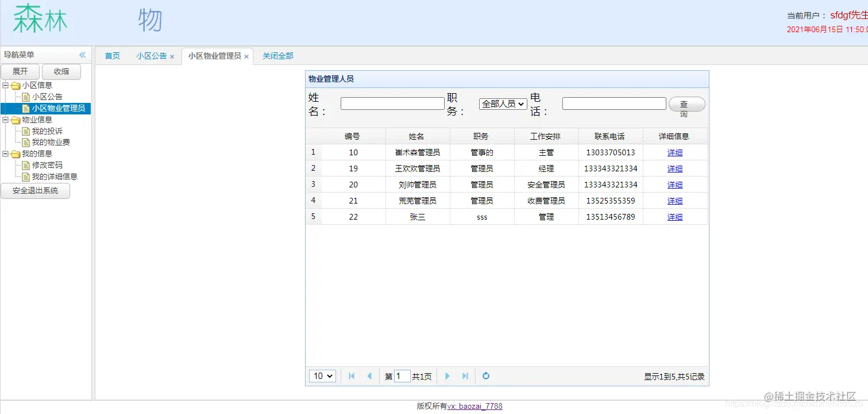The width and height of the screenshot is (868, 414).
Task: Collapse the 小区信息 tree folder
Action: 5,85
